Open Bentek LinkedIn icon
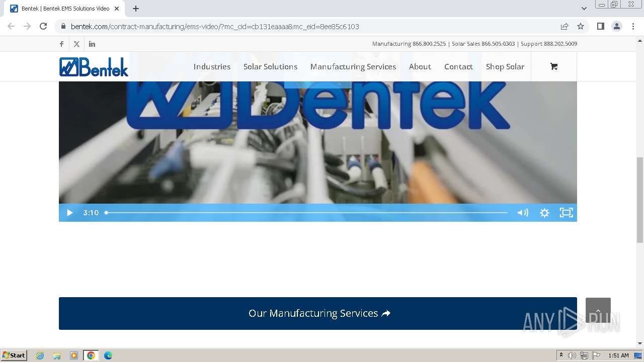This screenshot has height=362, width=644. coord(92,44)
